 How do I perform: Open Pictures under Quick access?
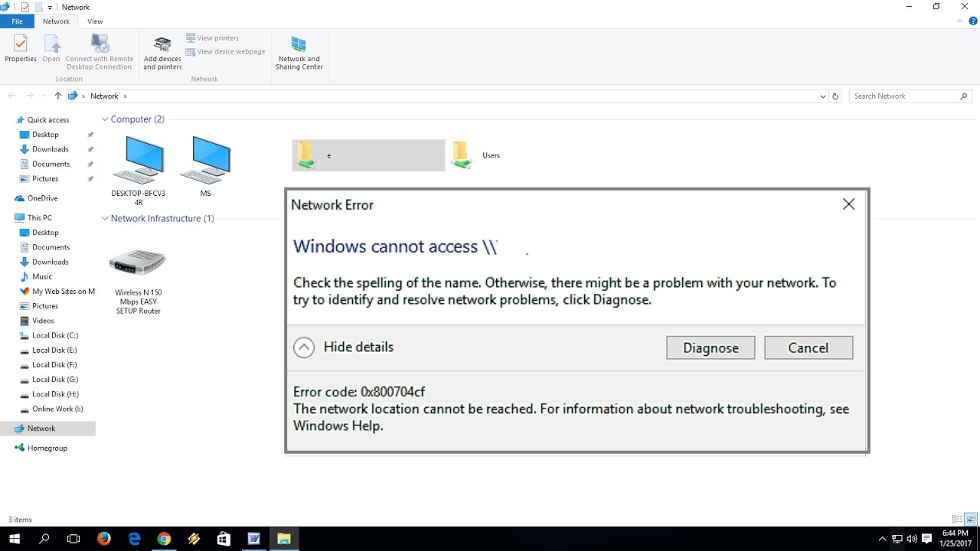(x=45, y=178)
